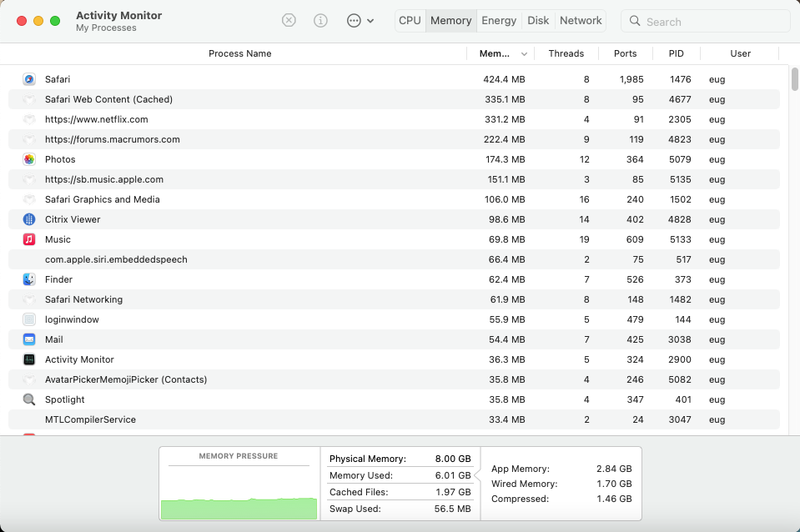This screenshot has height=532, width=800.
Task: Click the shield icon beside AvatarPickerMemojiPicker
Action: 29,379
